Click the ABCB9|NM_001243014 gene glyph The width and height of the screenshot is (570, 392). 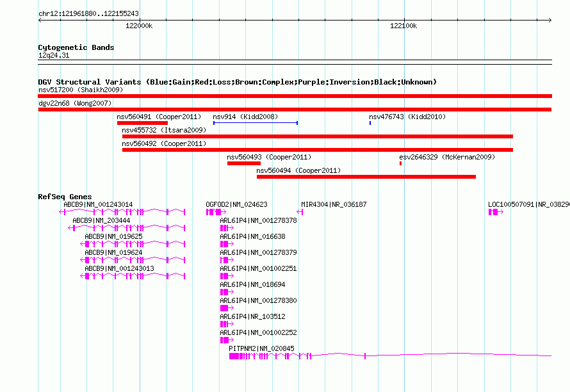point(122,212)
